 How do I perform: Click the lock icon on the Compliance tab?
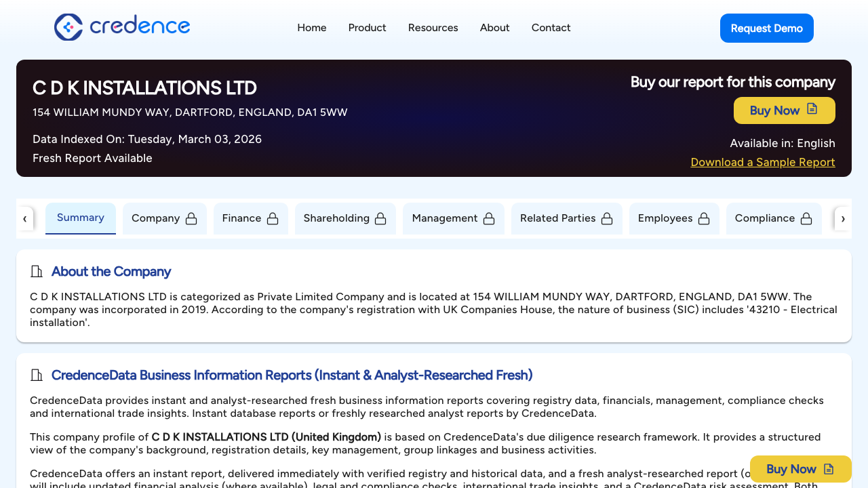[806, 218]
